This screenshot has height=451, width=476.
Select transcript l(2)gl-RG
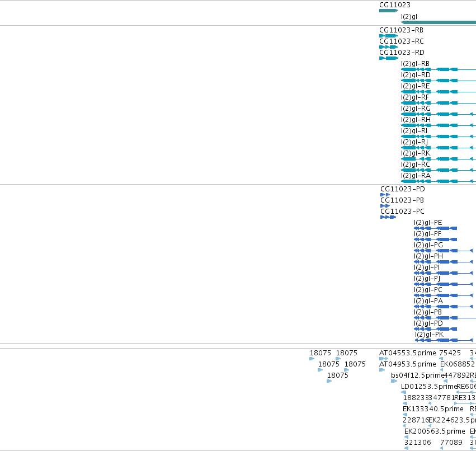tap(439, 114)
